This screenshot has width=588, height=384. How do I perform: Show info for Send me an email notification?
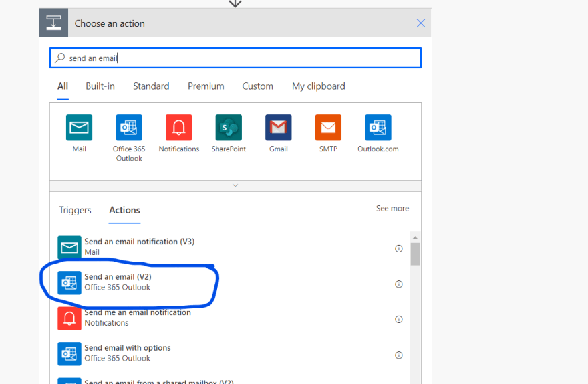point(399,319)
